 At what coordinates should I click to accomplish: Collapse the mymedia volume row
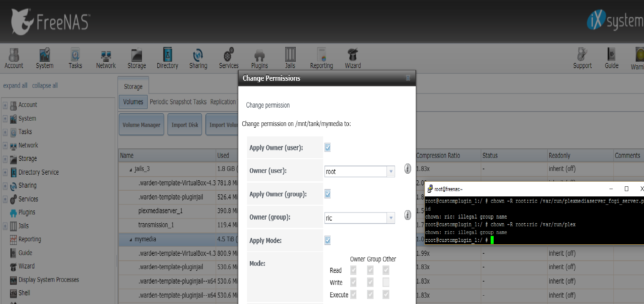click(x=131, y=240)
